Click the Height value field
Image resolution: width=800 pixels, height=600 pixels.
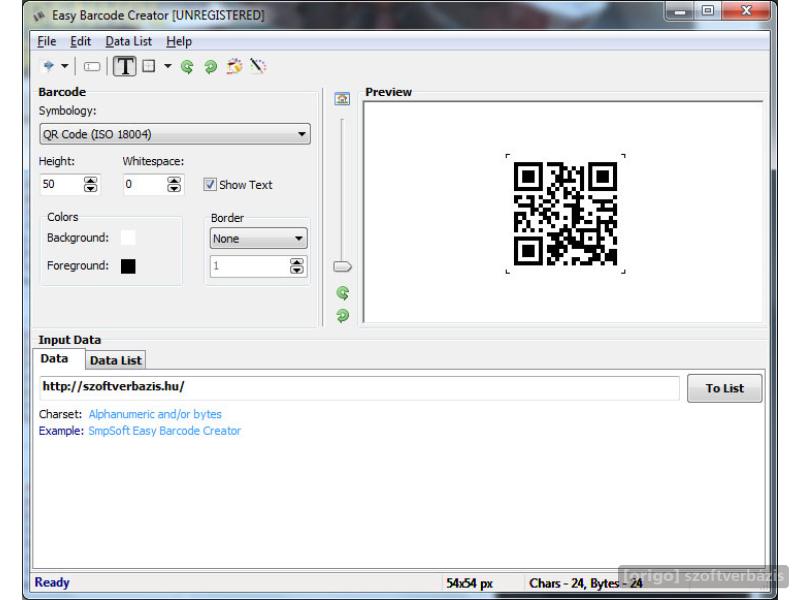(61, 184)
